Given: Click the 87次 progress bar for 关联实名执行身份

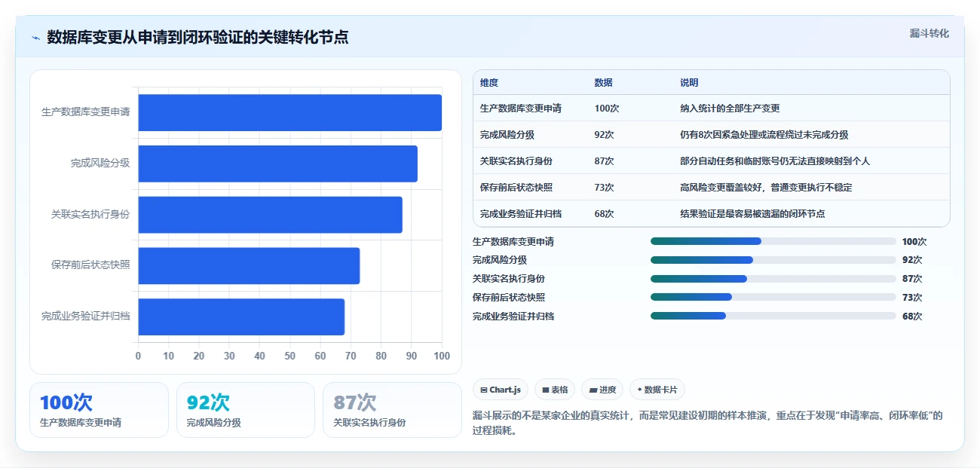Looking at the screenshot, I should [773, 279].
